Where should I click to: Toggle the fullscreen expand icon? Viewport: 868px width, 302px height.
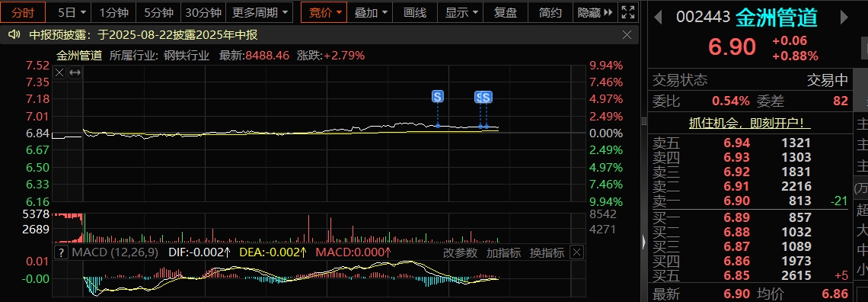coord(627,12)
